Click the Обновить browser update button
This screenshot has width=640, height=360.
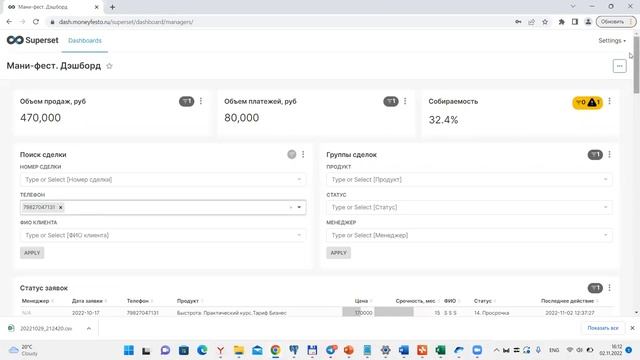point(616,22)
